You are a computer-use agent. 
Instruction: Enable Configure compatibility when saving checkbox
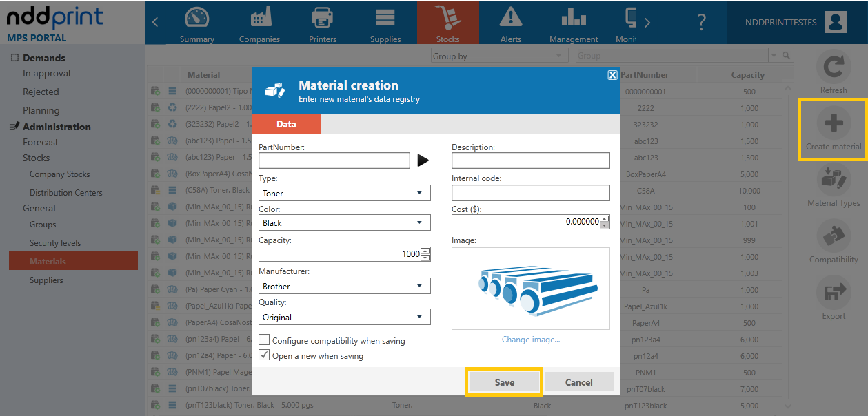[x=264, y=340]
